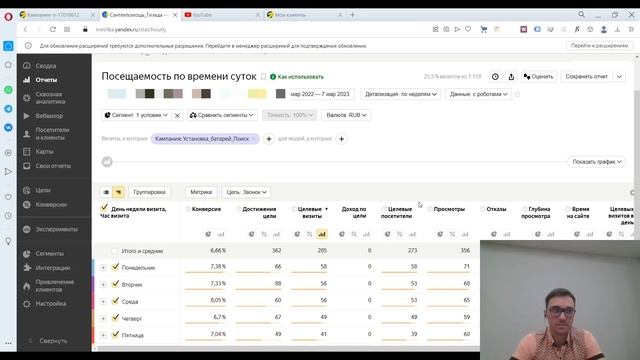Click the Привлечение клиентов flame icon

(x=27, y=286)
